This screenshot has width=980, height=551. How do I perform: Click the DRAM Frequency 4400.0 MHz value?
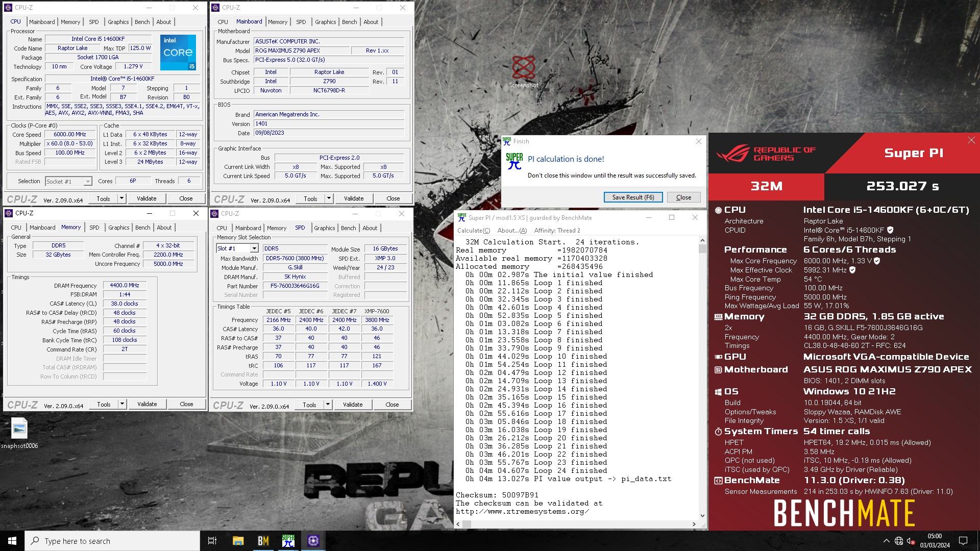pos(125,286)
